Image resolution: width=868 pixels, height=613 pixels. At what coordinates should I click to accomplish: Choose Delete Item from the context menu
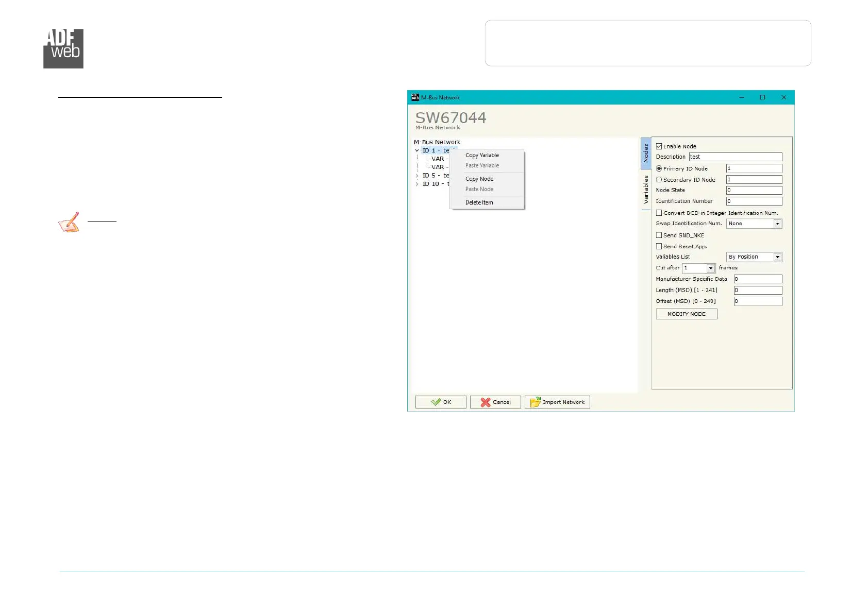pyautogui.click(x=479, y=202)
